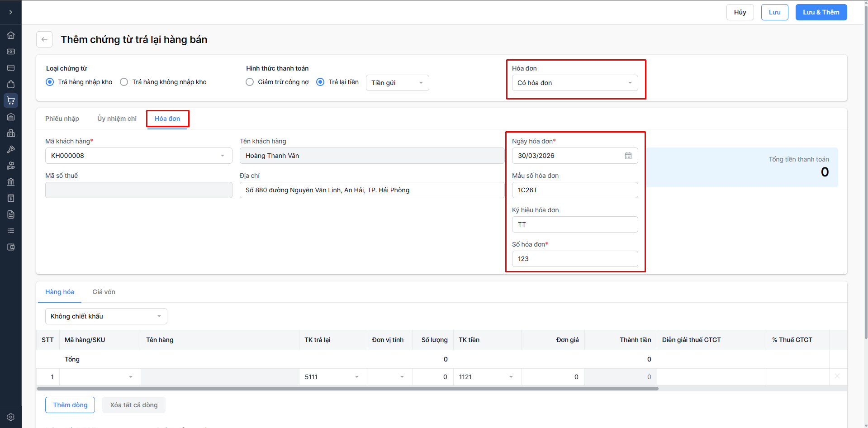Switch to the 'Phiếu nhập' tab
Viewport: 868px width, 428px height.
(62, 119)
